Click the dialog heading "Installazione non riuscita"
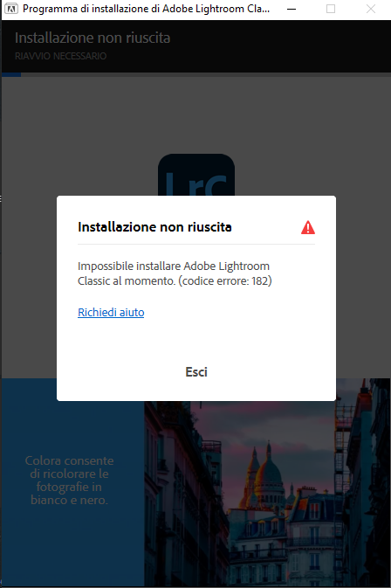391x588 pixels. tap(154, 227)
